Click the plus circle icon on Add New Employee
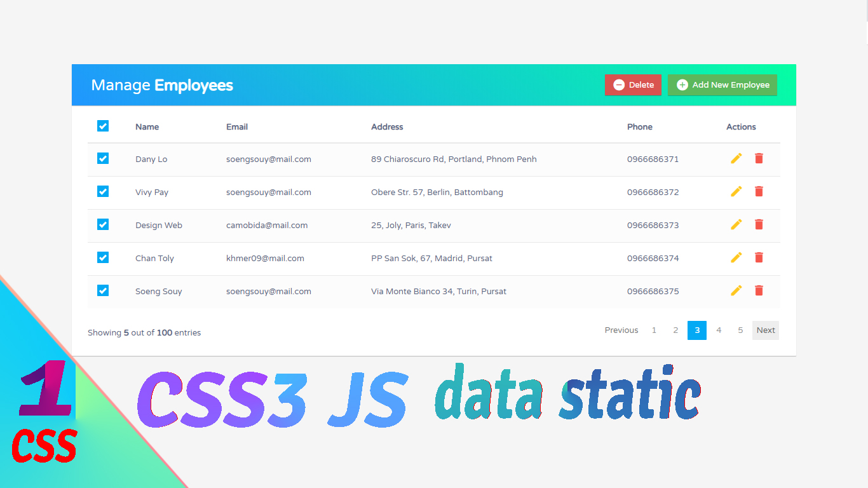 [x=682, y=84]
